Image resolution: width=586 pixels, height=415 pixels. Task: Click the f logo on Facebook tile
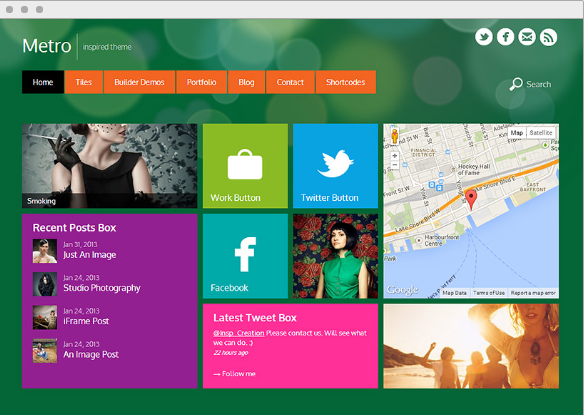point(246,254)
